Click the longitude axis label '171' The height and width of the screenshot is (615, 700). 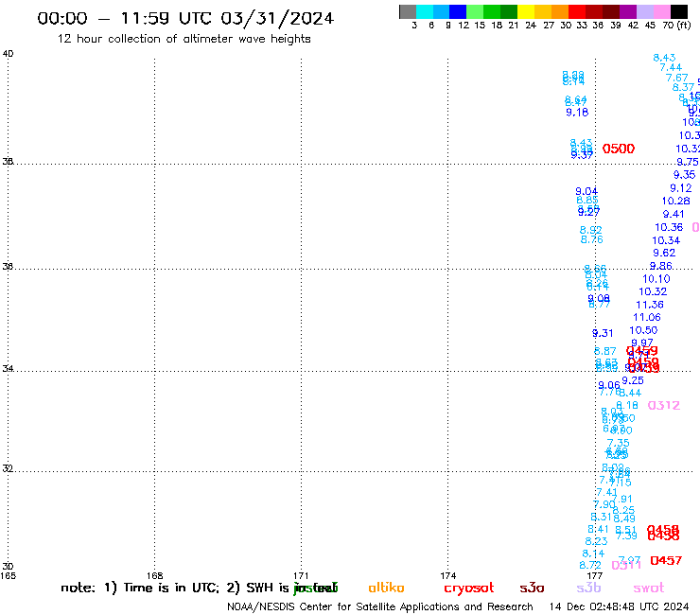pos(301,575)
